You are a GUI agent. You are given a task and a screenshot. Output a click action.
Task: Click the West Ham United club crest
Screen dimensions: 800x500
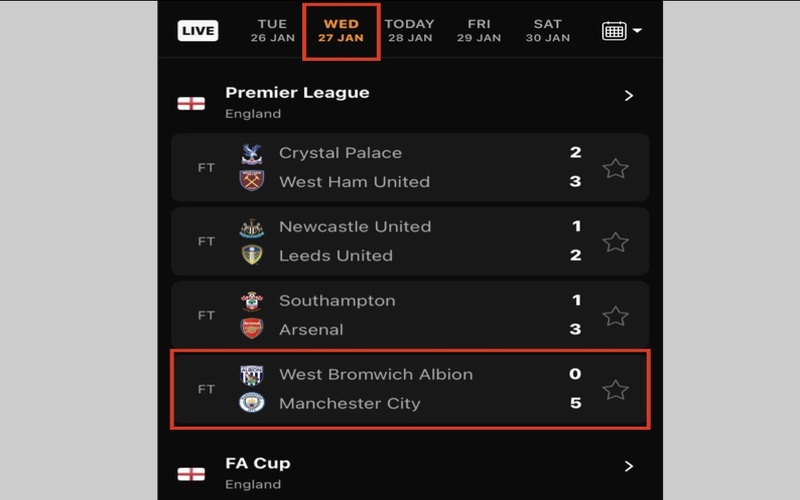252,182
